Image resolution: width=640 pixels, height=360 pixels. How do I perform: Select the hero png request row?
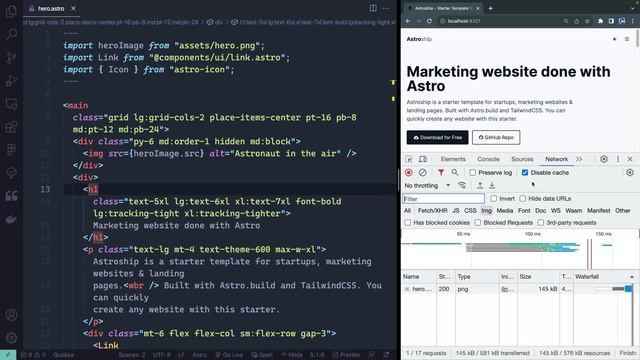coord(517,289)
